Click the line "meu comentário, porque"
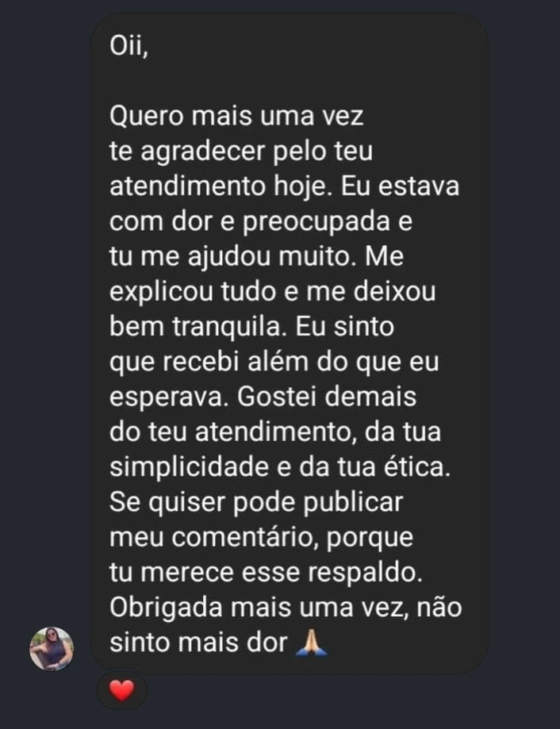The width and height of the screenshot is (560, 729). click(261, 538)
